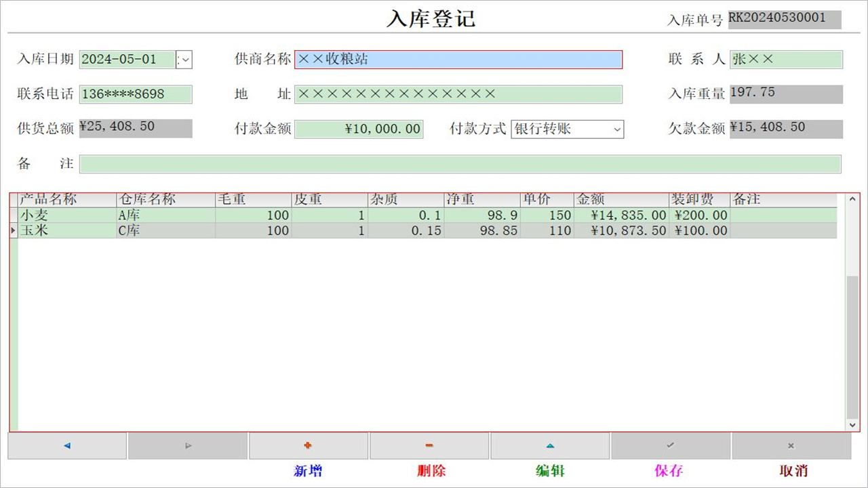The height and width of the screenshot is (488, 868).
Task: Click the 新增 text label
Action: [309, 470]
